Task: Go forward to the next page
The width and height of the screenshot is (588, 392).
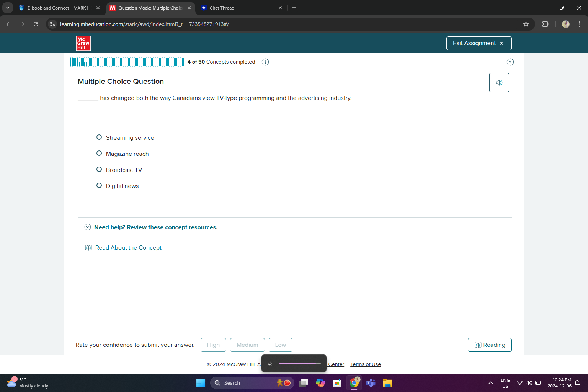Action: 22,24
